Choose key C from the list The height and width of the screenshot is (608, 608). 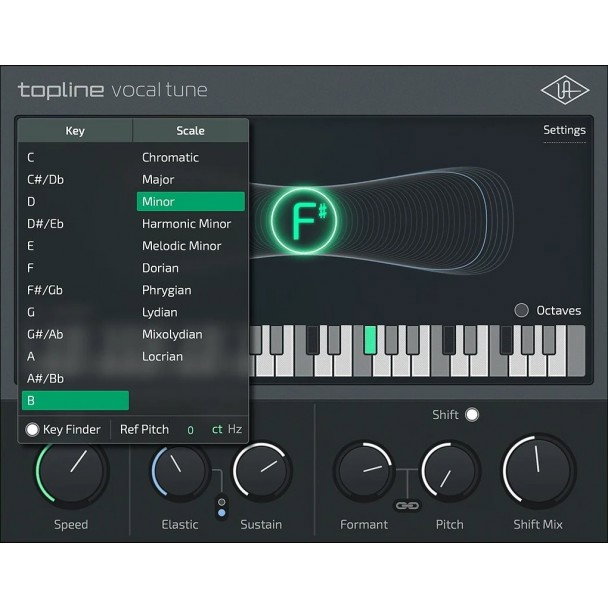coord(75,157)
